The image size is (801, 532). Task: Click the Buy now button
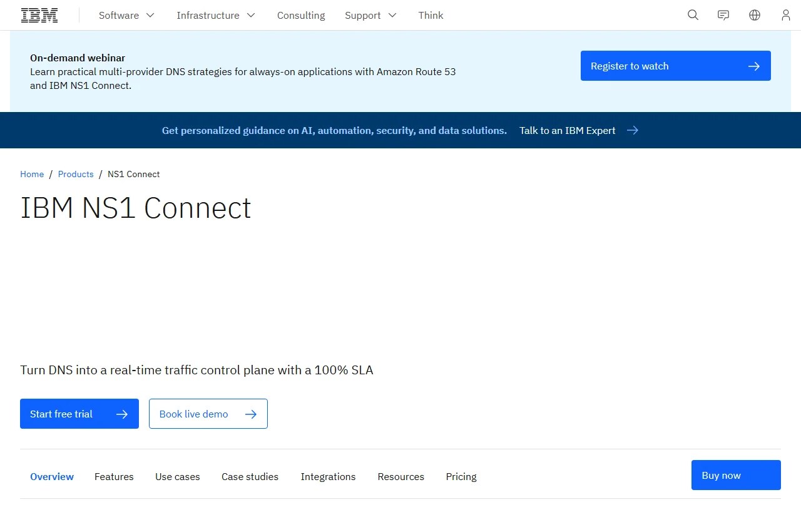pyautogui.click(x=736, y=475)
